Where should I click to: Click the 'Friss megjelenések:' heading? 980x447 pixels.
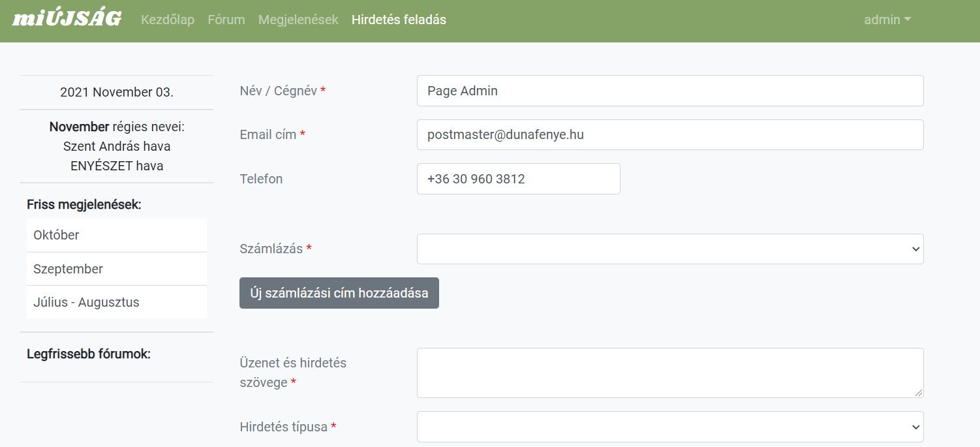[x=84, y=205]
